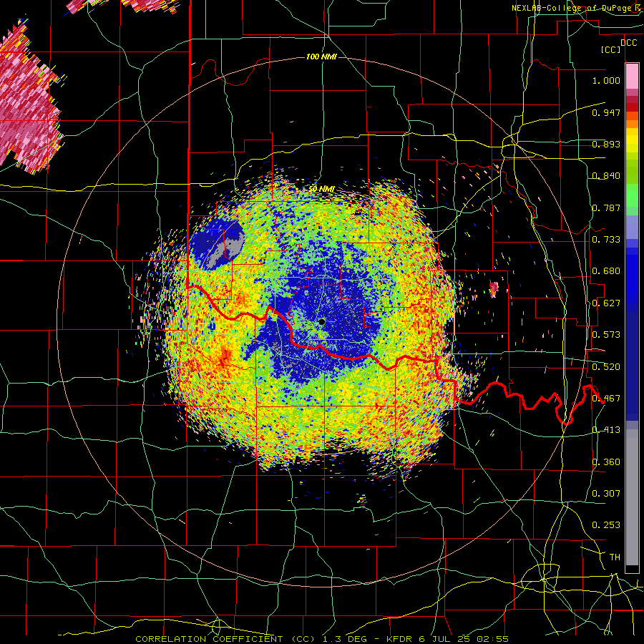Pick the pink top segment of color scale
644x644 pixels.
click(x=632, y=76)
